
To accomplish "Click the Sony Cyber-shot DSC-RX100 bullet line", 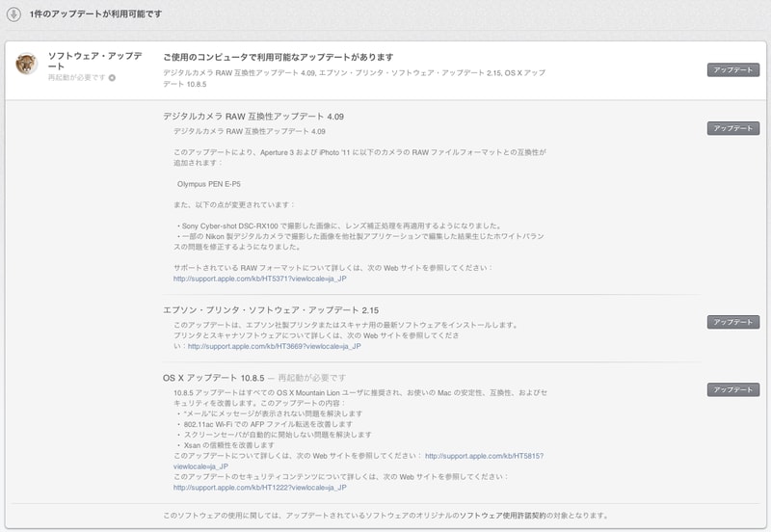I will (x=340, y=226).
